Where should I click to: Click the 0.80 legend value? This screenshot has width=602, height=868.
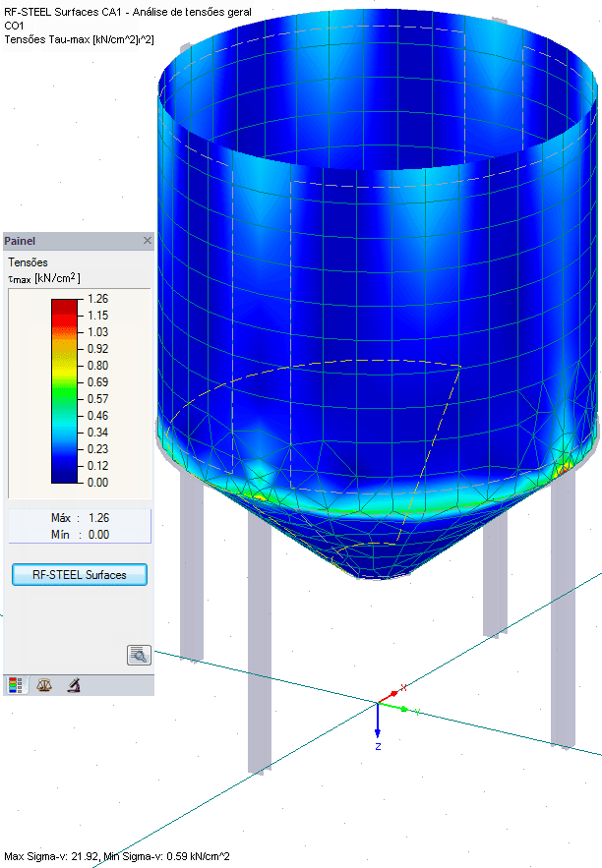point(98,366)
